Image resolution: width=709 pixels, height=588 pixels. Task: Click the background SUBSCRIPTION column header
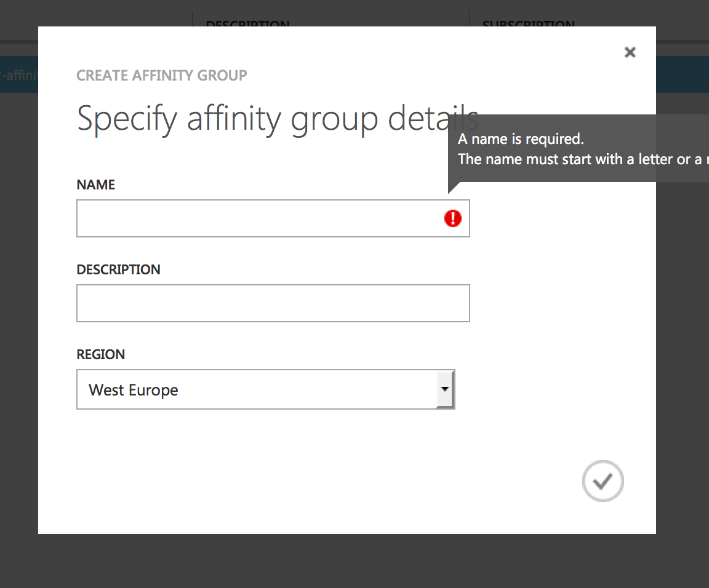[x=528, y=23]
